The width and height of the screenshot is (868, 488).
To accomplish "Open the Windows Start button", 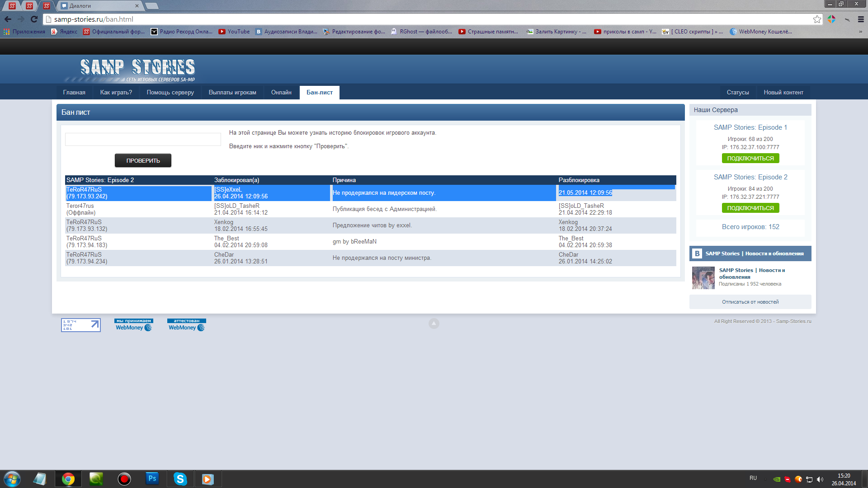I will (12, 479).
